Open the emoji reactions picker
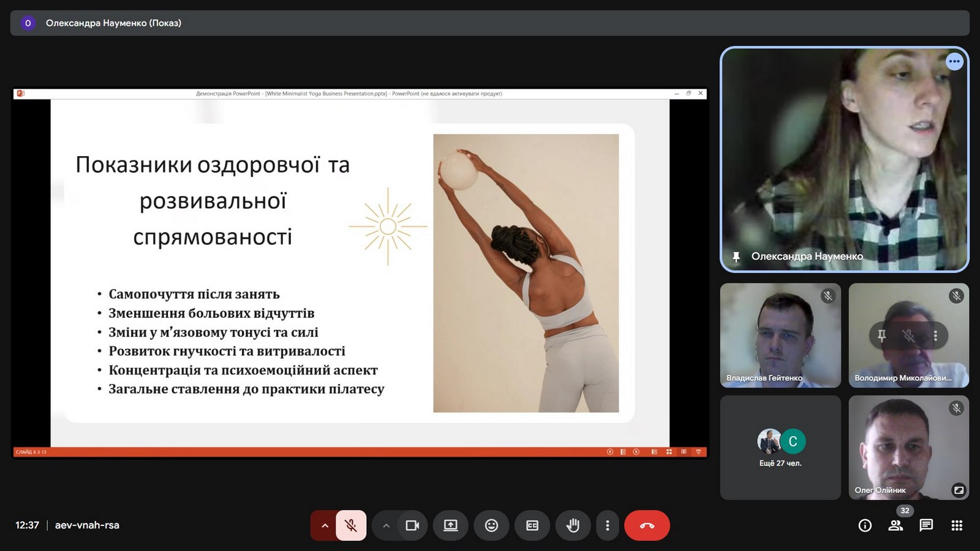980x551 pixels. click(491, 525)
